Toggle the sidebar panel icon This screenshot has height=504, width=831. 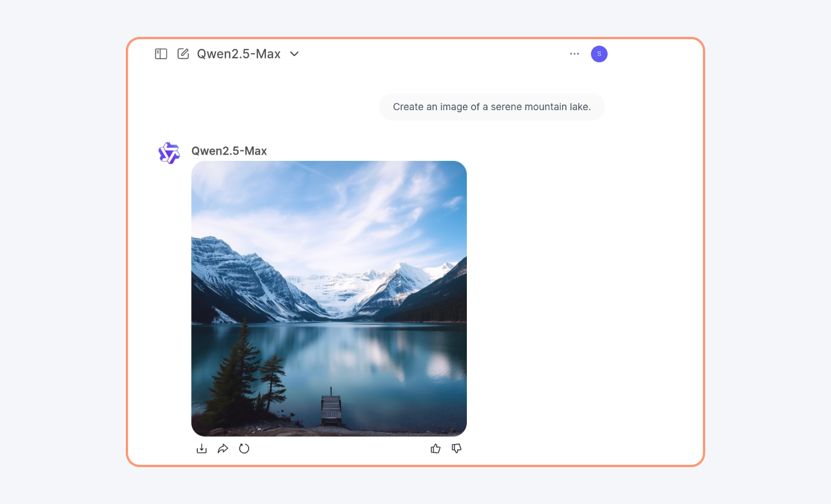pos(161,54)
